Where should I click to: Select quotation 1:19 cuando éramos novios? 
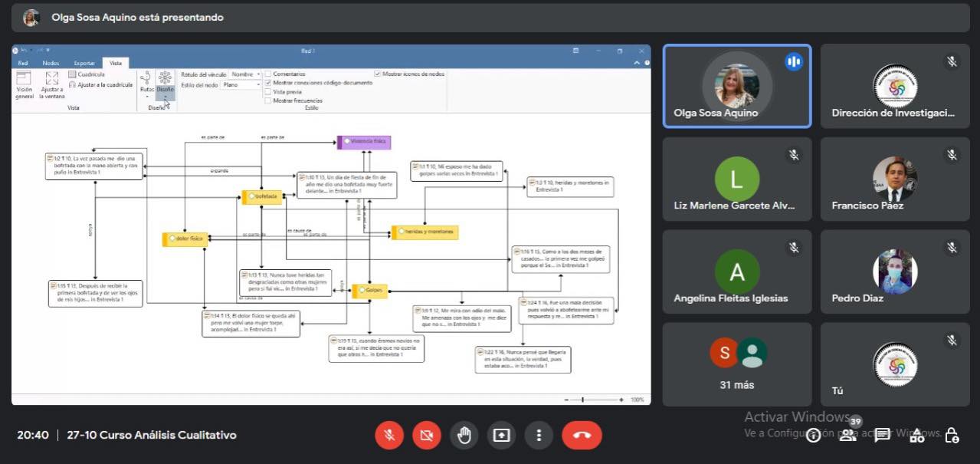[376, 348]
